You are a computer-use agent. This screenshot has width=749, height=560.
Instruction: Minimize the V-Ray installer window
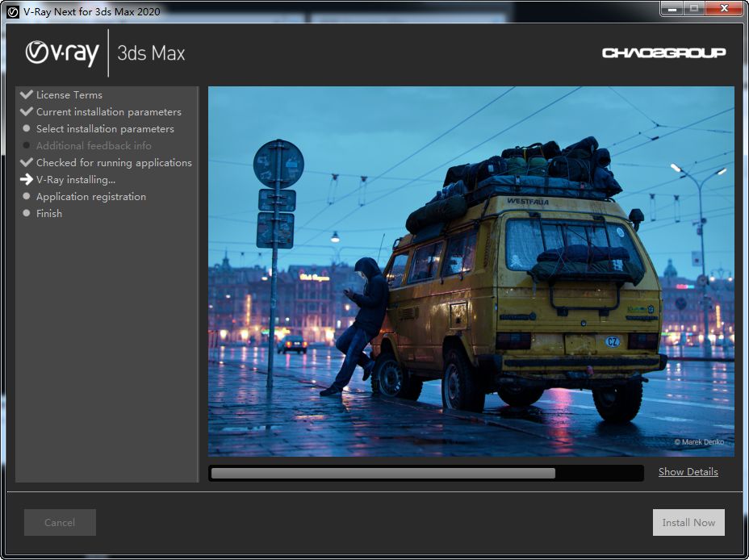point(672,9)
